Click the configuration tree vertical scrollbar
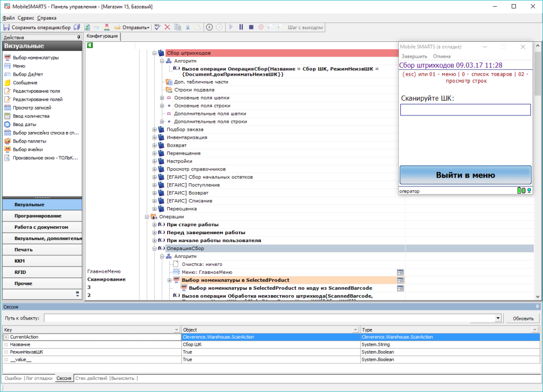Screen dimensions: 543x392 pos(538,171)
